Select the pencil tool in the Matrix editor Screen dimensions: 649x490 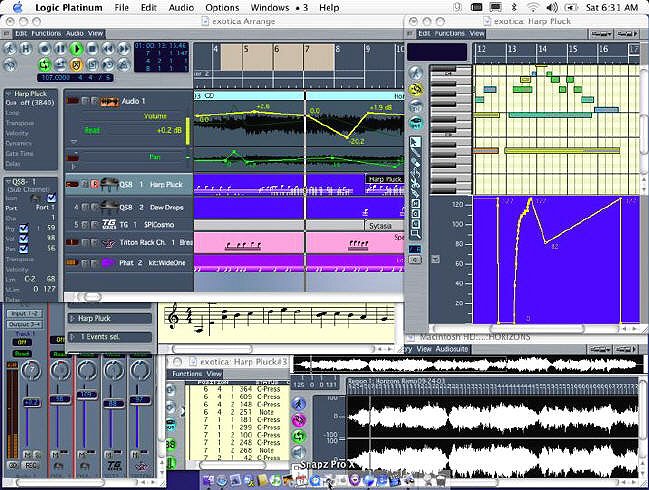(415, 154)
